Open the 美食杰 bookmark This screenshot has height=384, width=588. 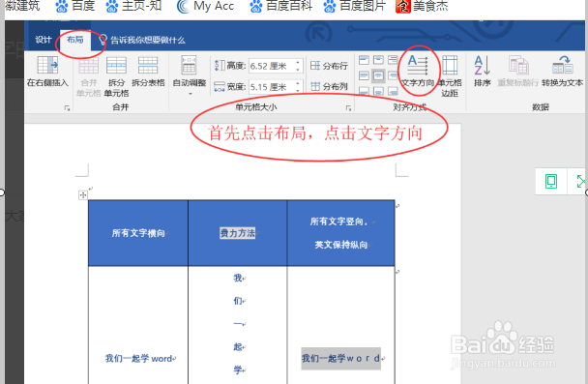click(422, 6)
